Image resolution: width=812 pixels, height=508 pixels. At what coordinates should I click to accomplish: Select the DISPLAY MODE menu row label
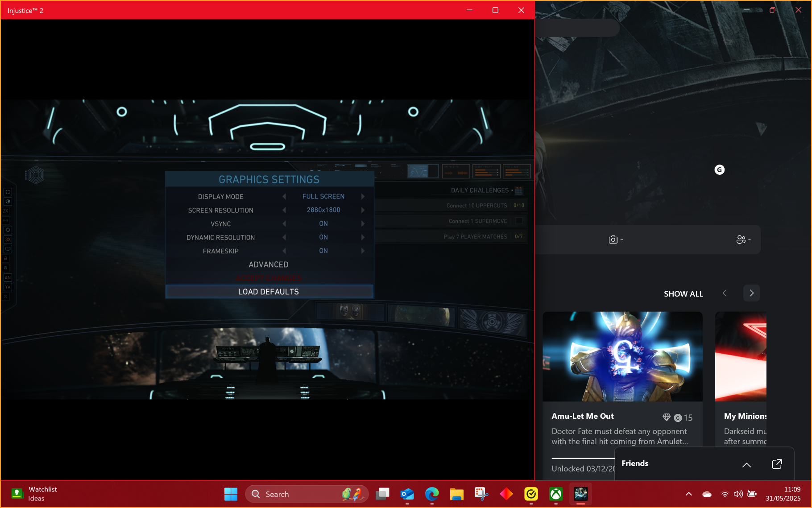pyautogui.click(x=221, y=197)
